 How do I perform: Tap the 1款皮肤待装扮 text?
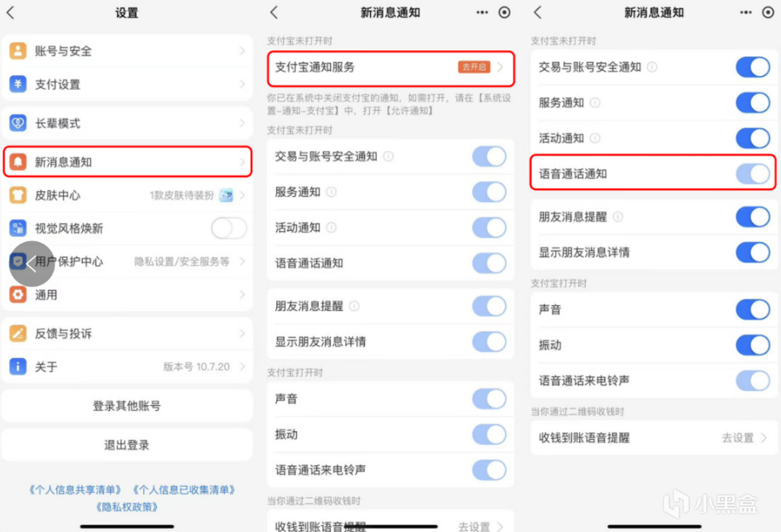(182, 195)
